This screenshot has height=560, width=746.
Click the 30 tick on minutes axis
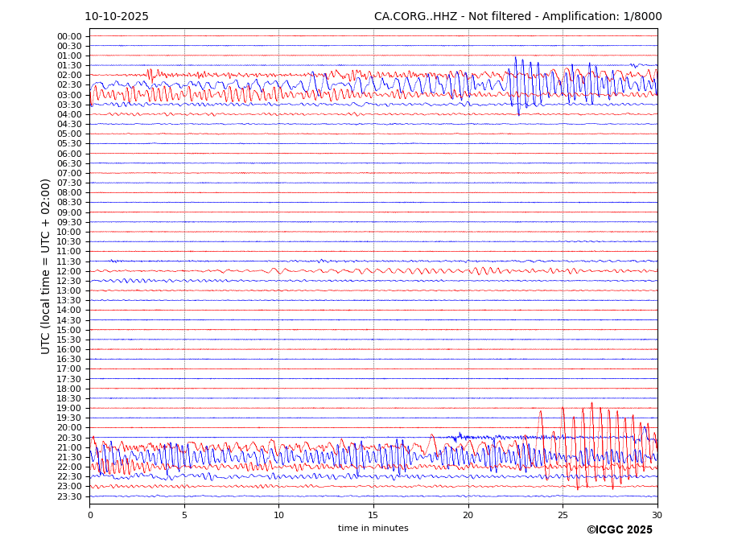coord(657,515)
